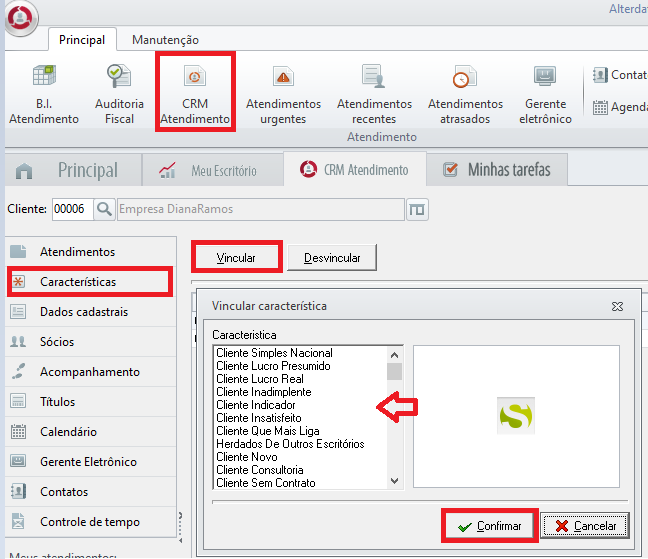Viewport: 648px width, 559px height.
Task: Select Cliente Que Mais Liga
Action: click(x=268, y=431)
